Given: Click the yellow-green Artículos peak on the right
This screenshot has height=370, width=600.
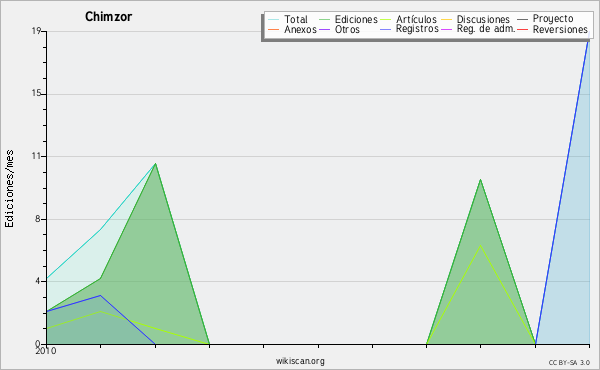Looking at the screenshot, I should 480,245.
